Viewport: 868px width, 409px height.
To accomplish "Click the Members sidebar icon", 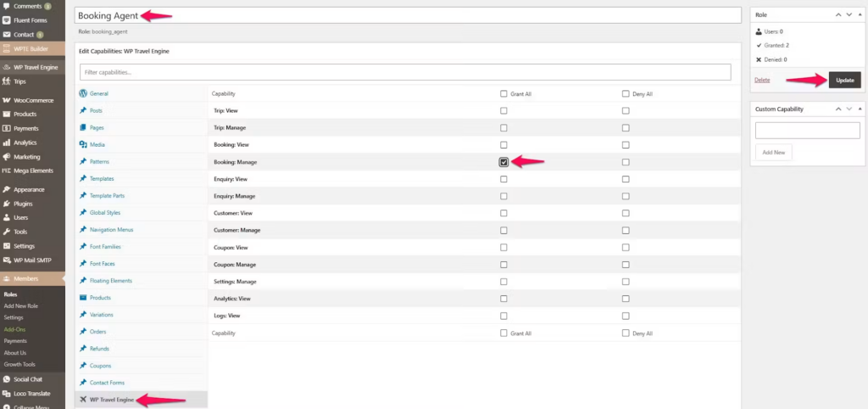I will coord(6,279).
